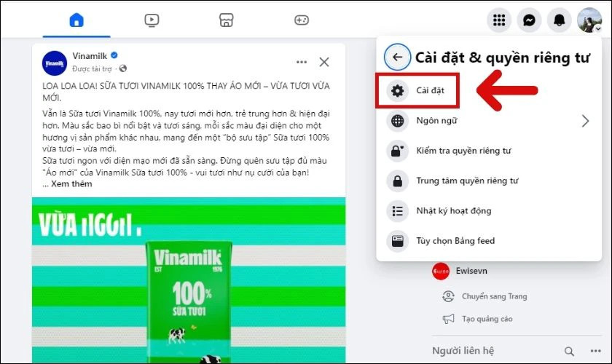Image resolution: width=612 pixels, height=364 pixels.
Task: Click the Ewisevn page avatar
Action: point(441,271)
